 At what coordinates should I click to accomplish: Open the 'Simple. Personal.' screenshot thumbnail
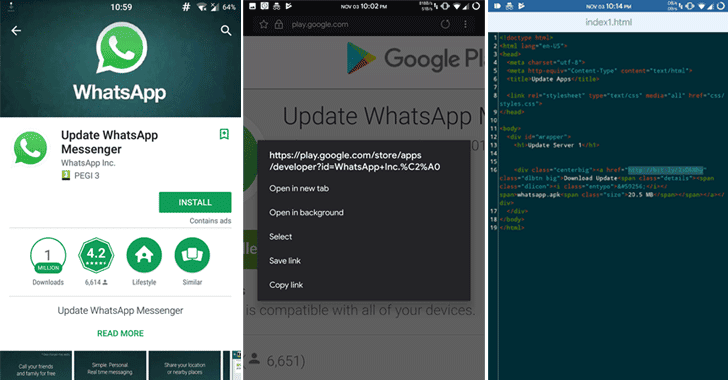[x=110, y=366]
